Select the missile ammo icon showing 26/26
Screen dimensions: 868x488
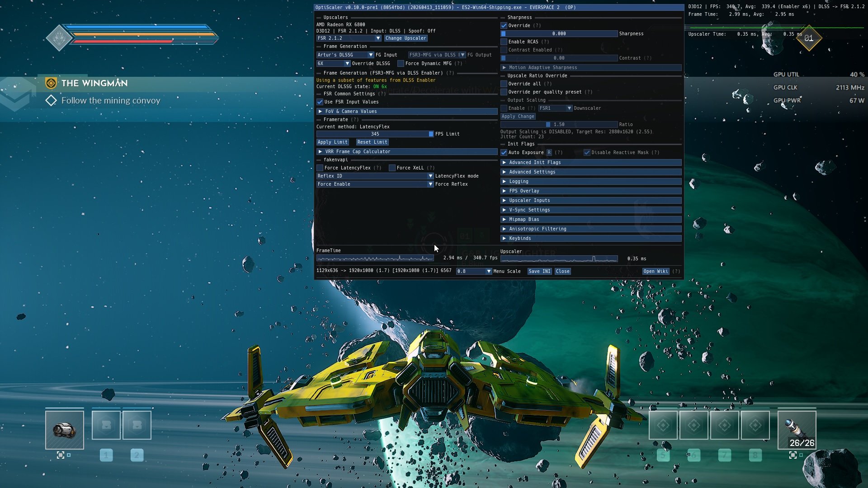click(797, 430)
